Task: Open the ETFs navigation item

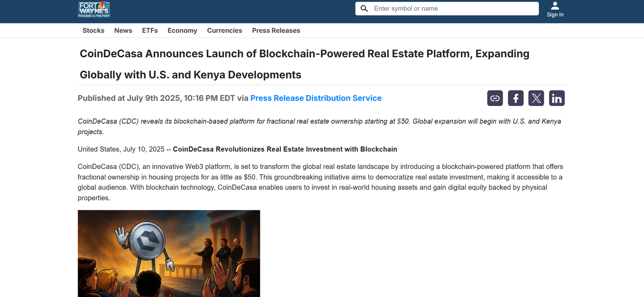Action: pos(150,31)
